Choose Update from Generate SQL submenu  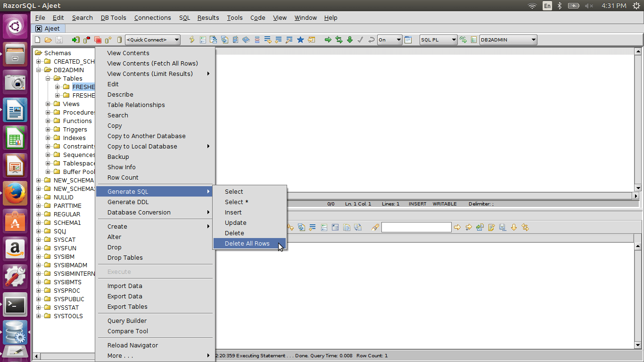[x=249, y=223]
